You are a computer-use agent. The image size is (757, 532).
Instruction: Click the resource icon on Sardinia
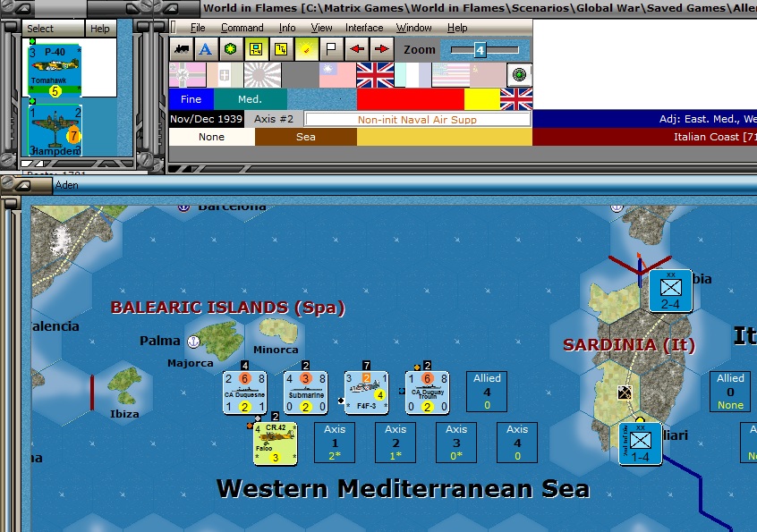point(625,393)
